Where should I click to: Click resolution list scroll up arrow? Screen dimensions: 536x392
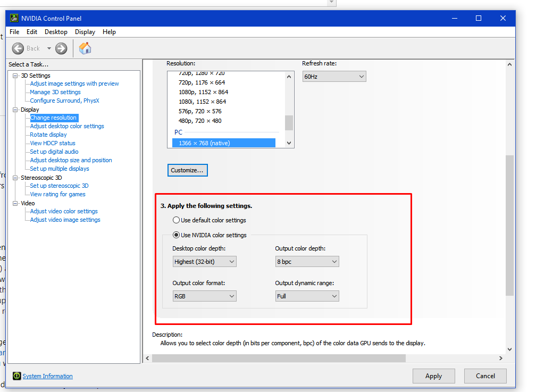[289, 77]
